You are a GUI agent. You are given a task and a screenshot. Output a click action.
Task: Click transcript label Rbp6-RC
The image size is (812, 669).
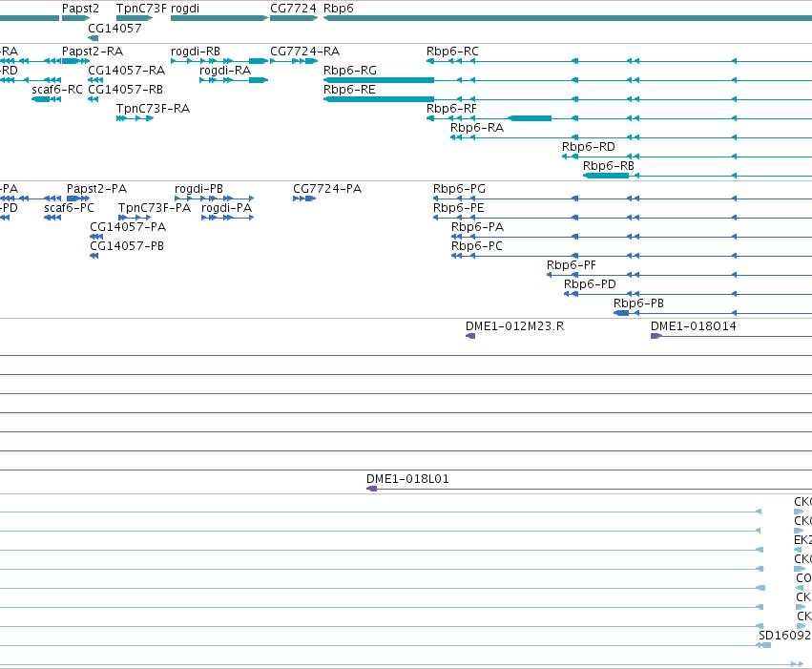452,52
